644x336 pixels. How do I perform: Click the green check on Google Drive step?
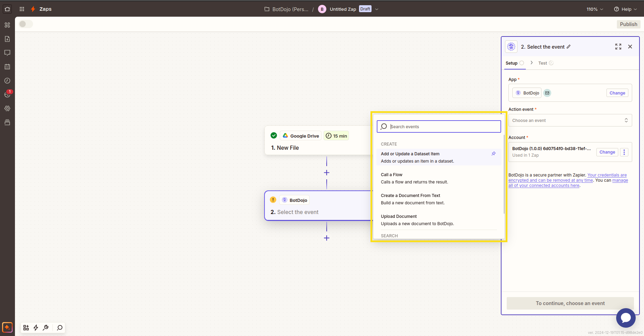coord(274,136)
